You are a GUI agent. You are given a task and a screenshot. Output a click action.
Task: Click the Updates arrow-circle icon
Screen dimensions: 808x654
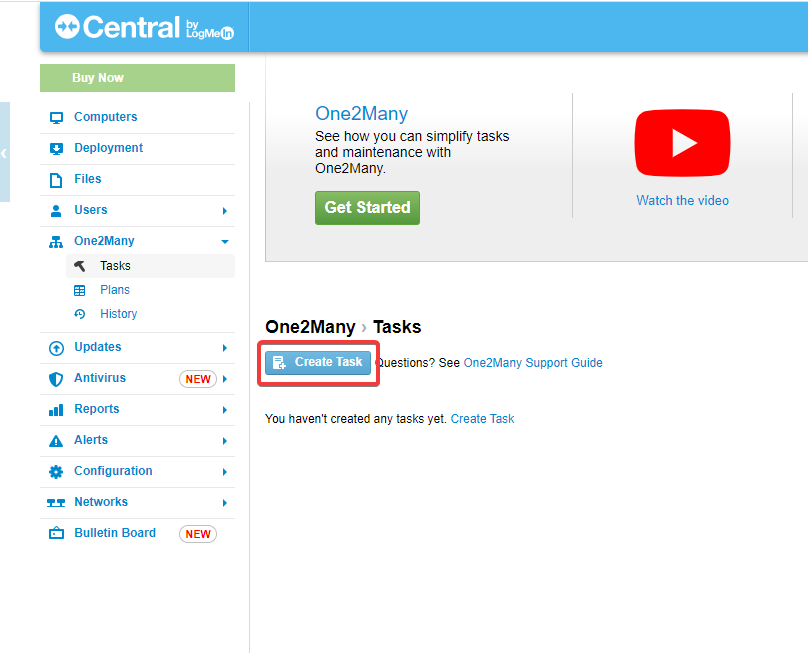(x=56, y=348)
